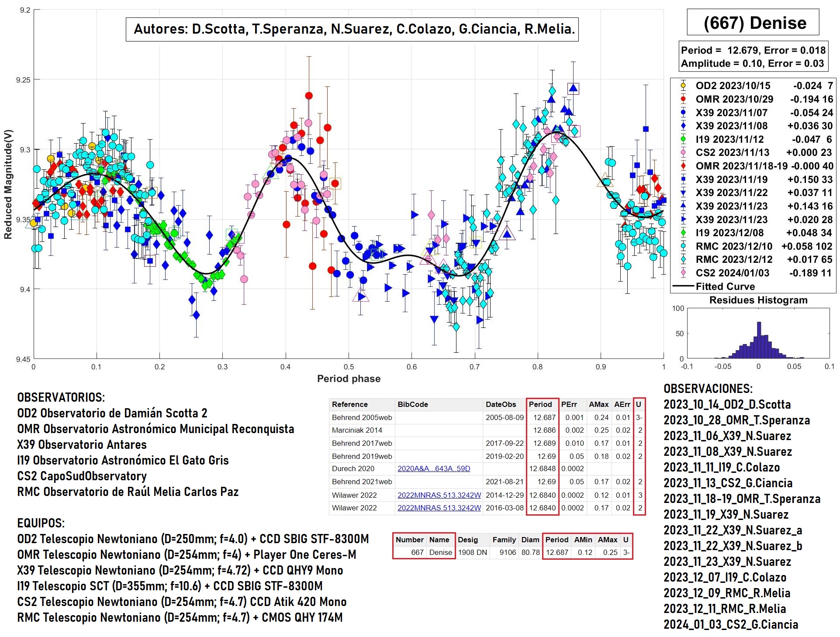Click the AErr column header
This screenshot has height=637, width=840.
[x=622, y=404]
